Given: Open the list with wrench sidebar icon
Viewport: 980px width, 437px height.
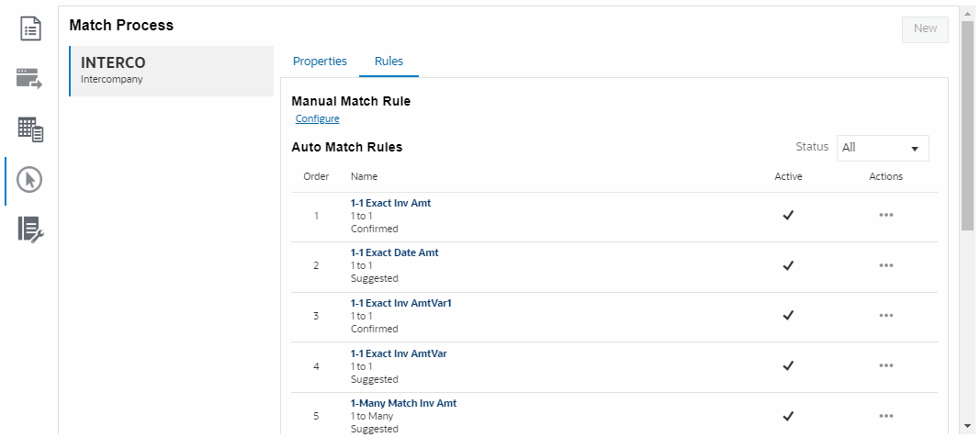Looking at the screenshot, I should point(30,230).
